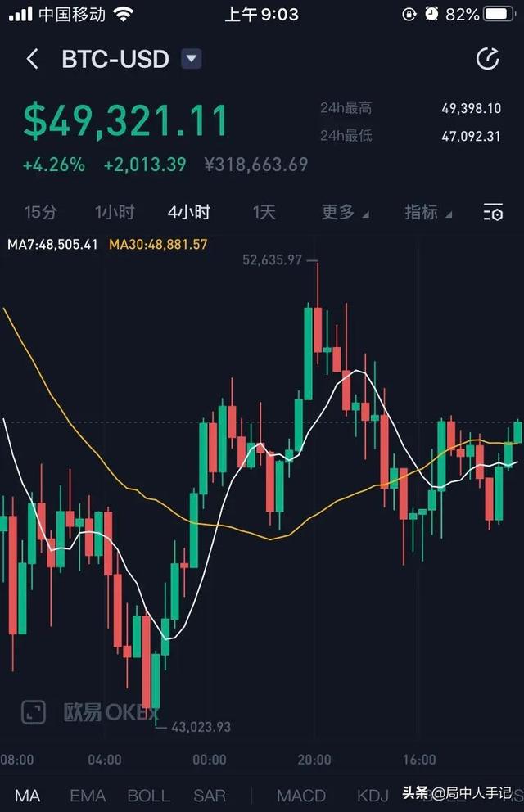Select the 15分 timeframe
The image size is (524, 812).
(x=41, y=213)
